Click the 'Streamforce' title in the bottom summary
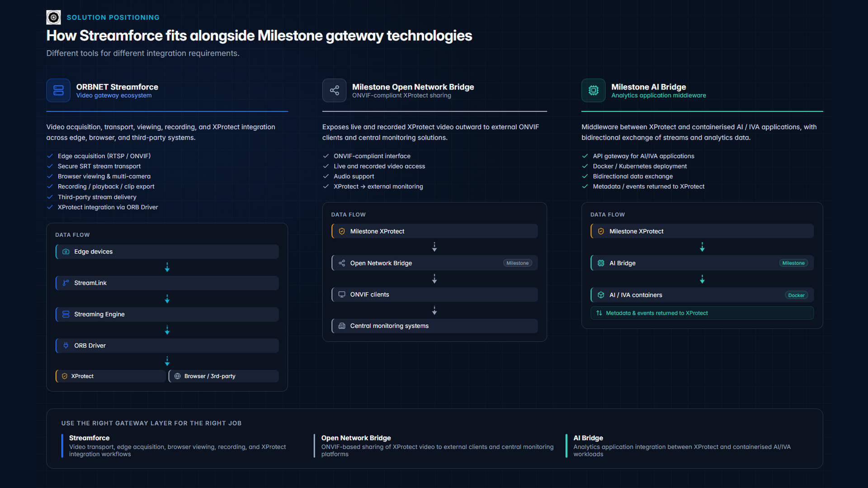Image resolution: width=868 pixels, height=488 pixels. (89, 438)
